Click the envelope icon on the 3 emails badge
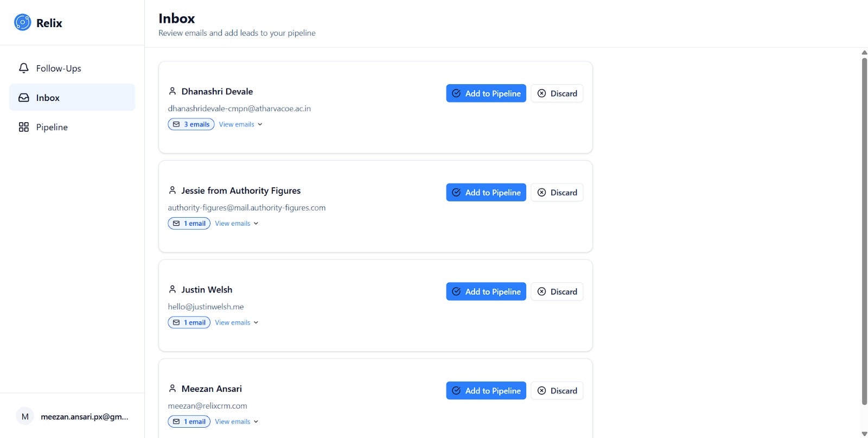The image size is (868, 438). (x=176, y=124)
